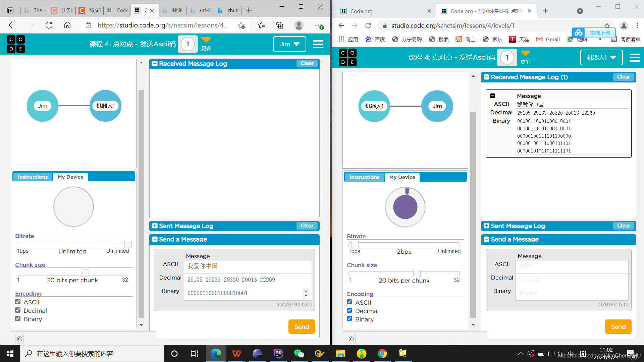Open hamburger menu in left Code.org header
This screenshot has width=644, height=362.
(318, 44)
